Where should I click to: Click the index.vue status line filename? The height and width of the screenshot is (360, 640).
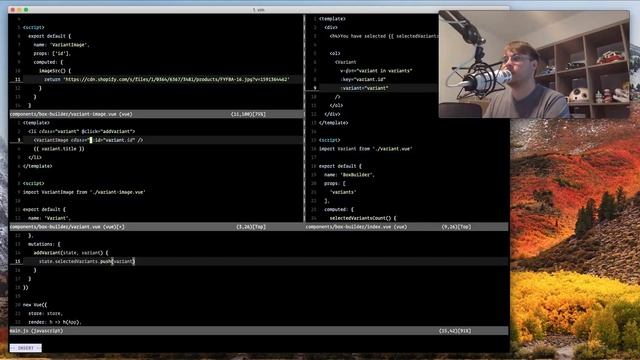[356, 227]
